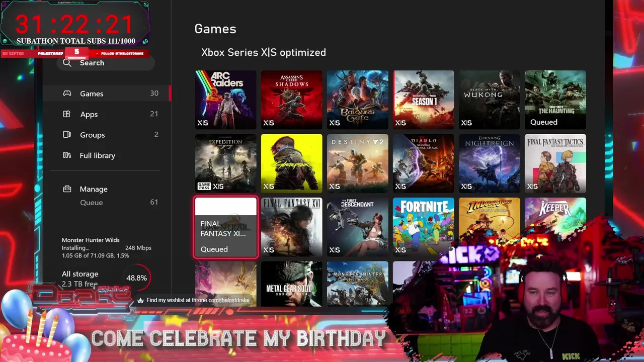Click the throne.com wishlist link text
The height and width of the screenshot is (362, 644).
[198, 300]
